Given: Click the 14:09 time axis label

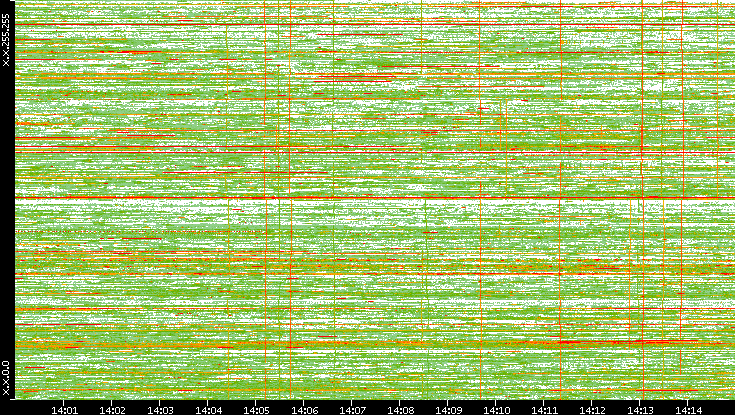Looking at the screenshot, I should (x=448, y=410).
